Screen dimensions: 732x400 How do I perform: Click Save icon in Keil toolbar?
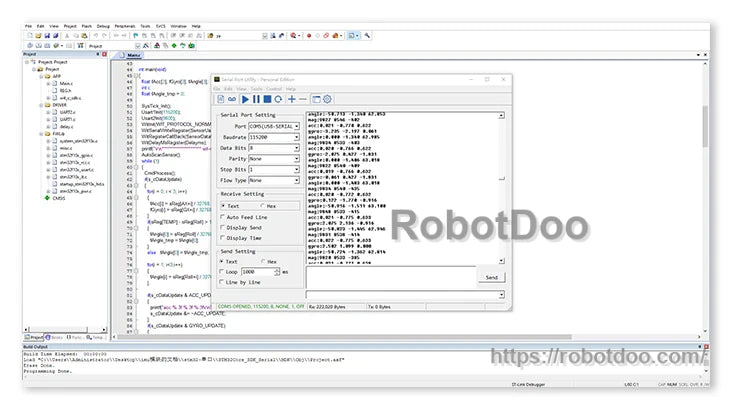[x=47, y=35]
